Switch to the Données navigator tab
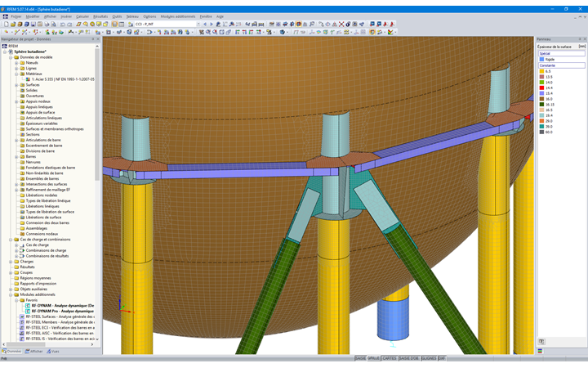 pos(11,352)
